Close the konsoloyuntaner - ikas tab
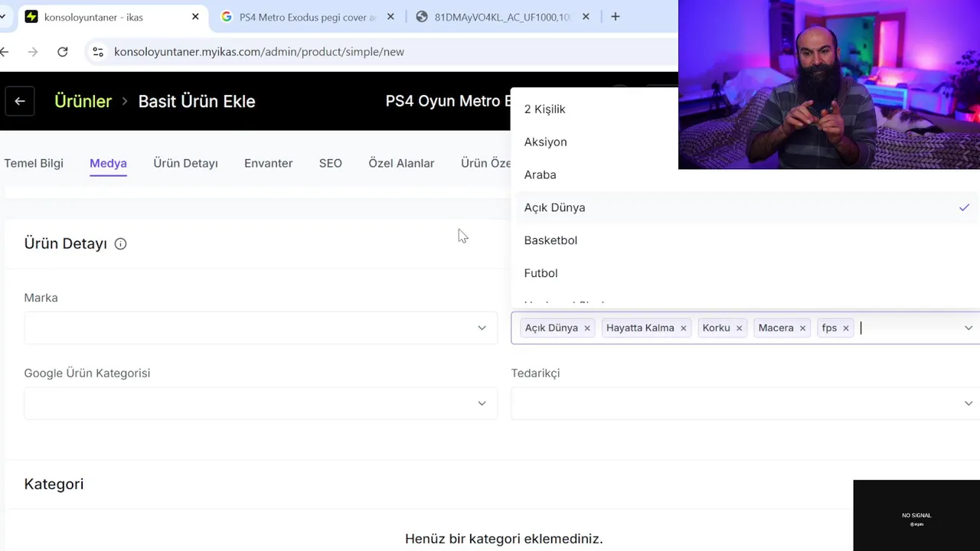 pos(195,16)
